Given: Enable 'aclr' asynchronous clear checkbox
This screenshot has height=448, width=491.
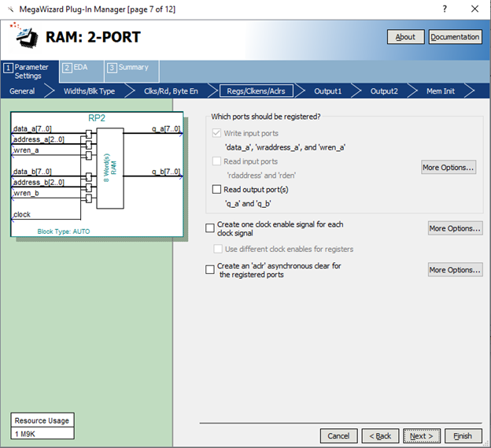Looking at the screenshot, I should [x=210, y=270].
